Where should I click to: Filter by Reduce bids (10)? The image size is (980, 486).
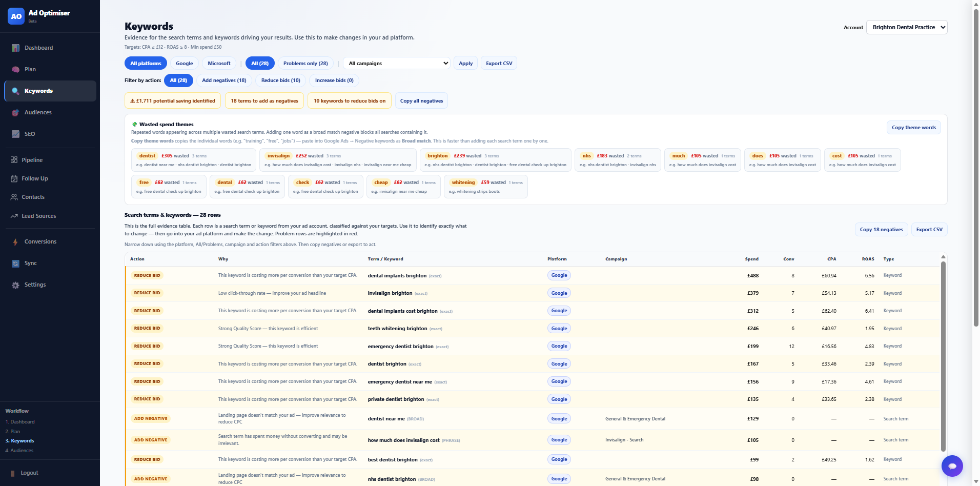point(281,80)
